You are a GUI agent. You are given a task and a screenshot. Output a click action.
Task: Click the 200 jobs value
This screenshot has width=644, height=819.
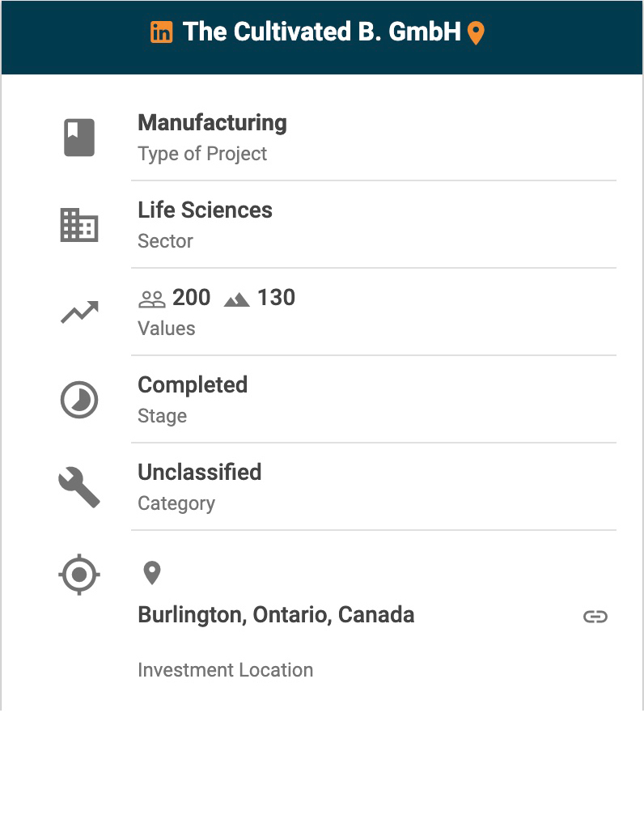(192, 298)
